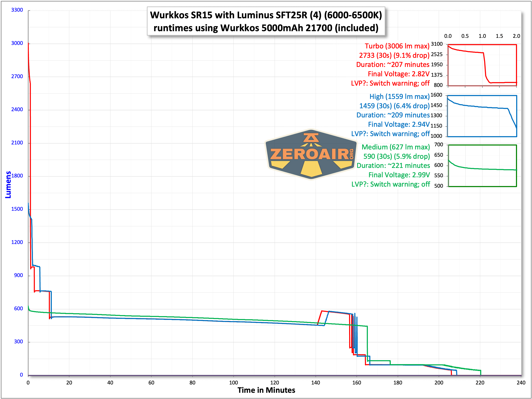This screenshot has width=532, height=399.
Task: Click the Lumens y-axis title
Action: pyautogui.click(x=8, y=185)
